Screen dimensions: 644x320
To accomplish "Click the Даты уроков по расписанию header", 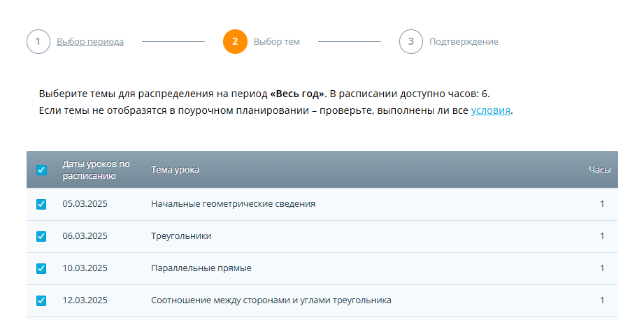I will pos(96,170).
